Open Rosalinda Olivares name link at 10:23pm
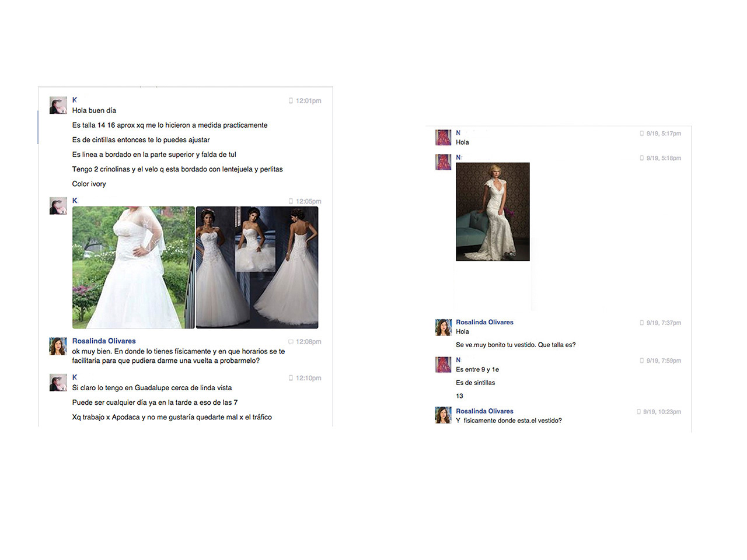Screen dimensions: 747x560 pyautogui.click(x=484, y=411)
